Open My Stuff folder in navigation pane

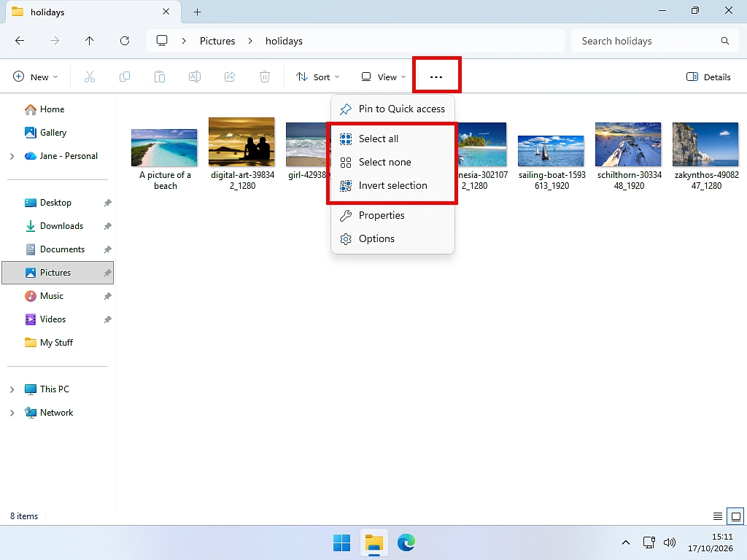click(56, 343)
